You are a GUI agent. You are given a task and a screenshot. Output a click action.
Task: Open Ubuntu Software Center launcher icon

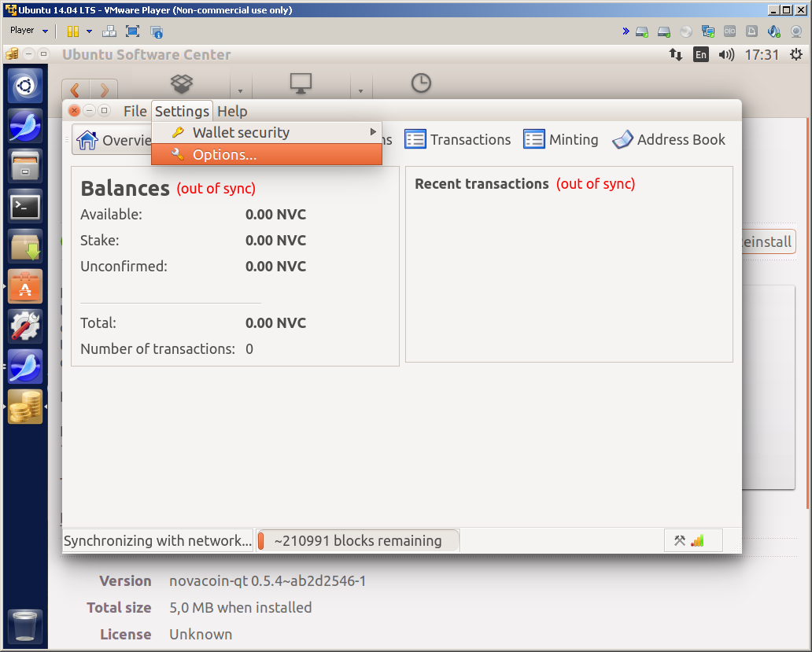click(25, 286)
